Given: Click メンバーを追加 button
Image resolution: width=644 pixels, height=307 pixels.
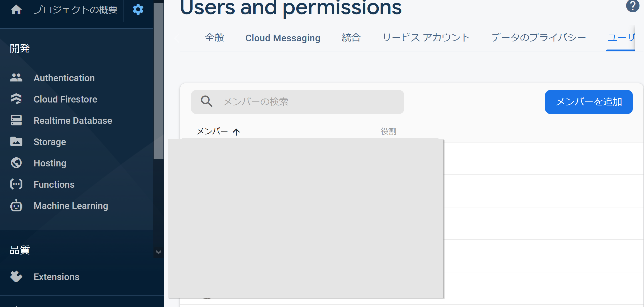Looking at the screenshot, I should tap(589, 102).
